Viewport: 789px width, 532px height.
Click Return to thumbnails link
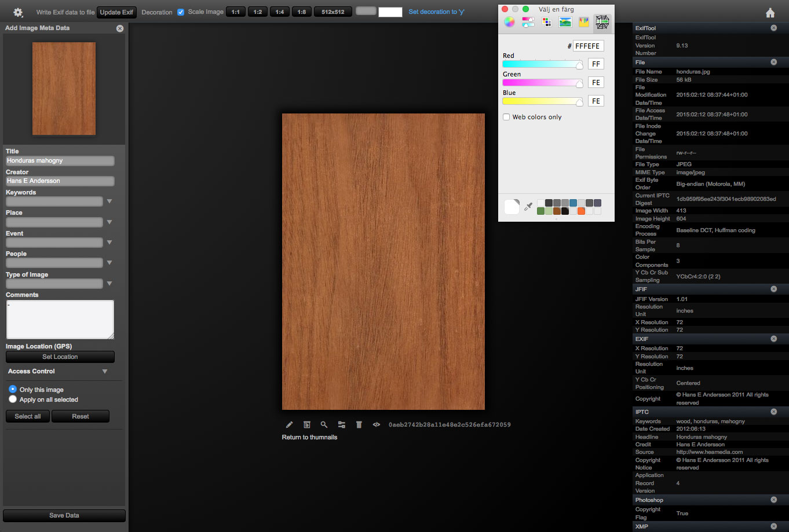309,438
